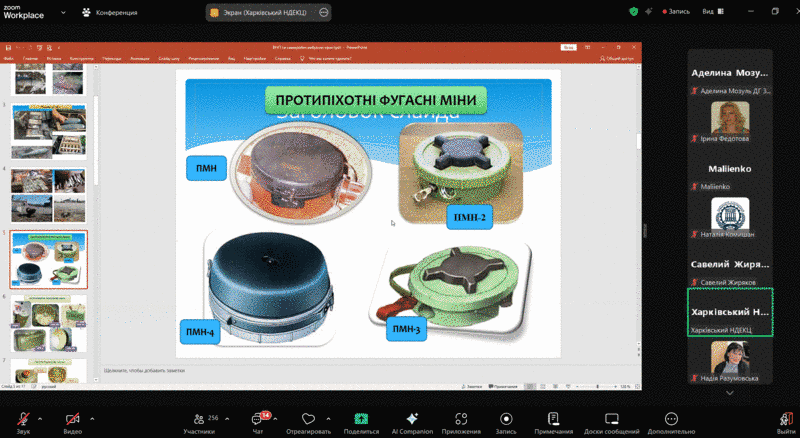The width and height of the screenshot is (800, 438).
Task: Click the PowerPoint sign-in Вход button
Action: (568, 47)
